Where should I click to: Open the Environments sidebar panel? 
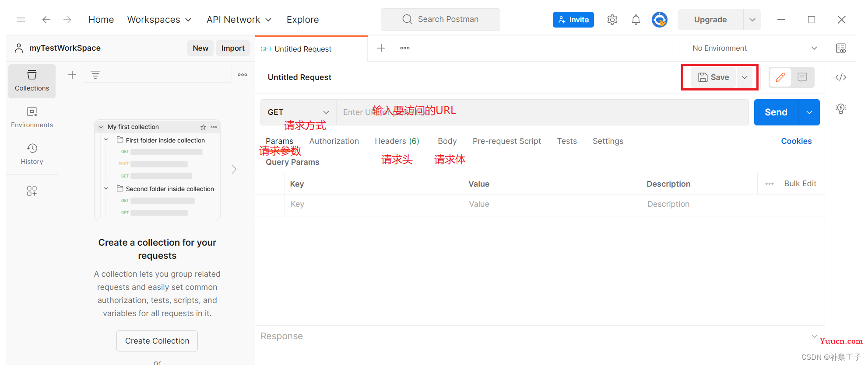[32, 118]
